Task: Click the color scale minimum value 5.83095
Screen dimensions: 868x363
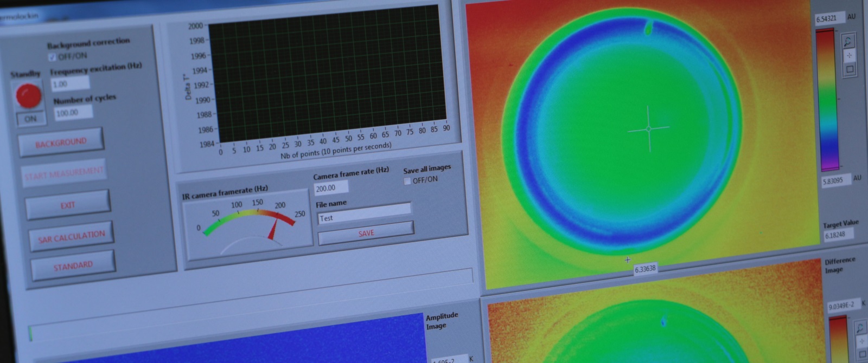Action: click(836, 180)
